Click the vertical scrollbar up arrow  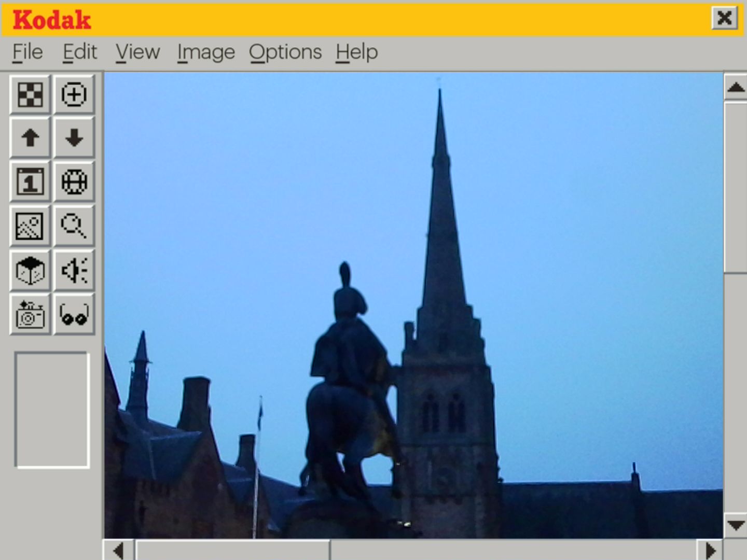click(736, 87)
